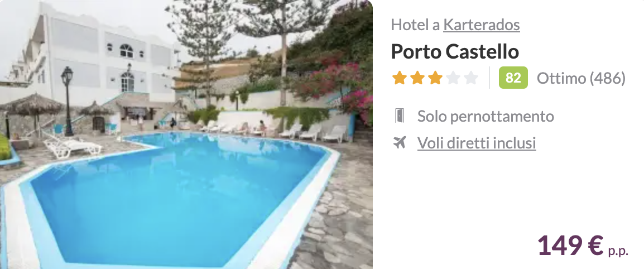This screenshot has height=269, width=644.
Task: Select the 149 € price
Action: pos(570,246)
